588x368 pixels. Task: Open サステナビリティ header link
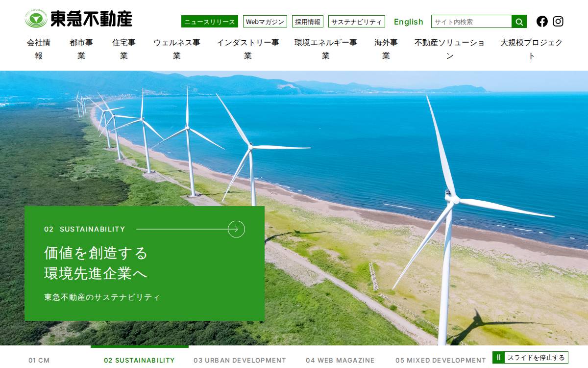point(357,22)
